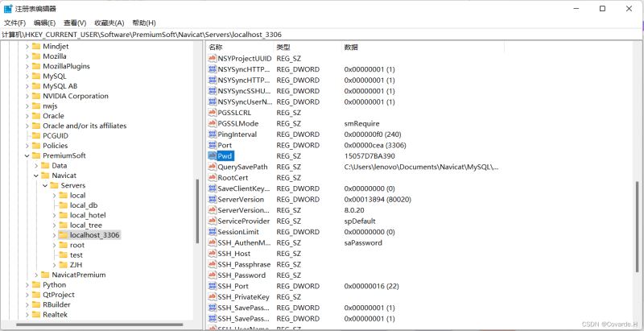The width and height of the screenshot is (644, 331).
Task: Select the Realtek tree entry
Action: tap(55, 315)
